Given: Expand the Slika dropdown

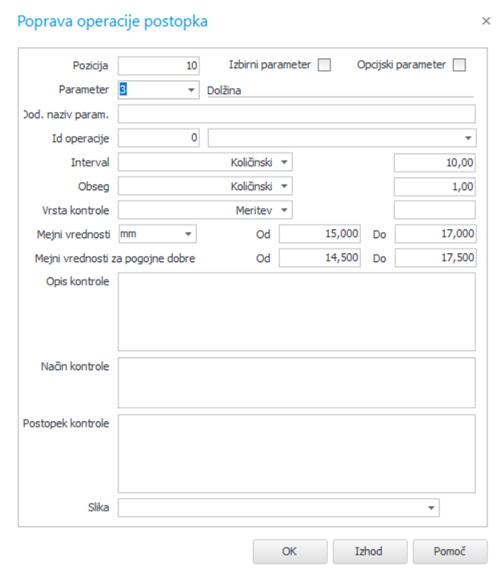Looking at the screenshot, I should click(x=431, y=508).
